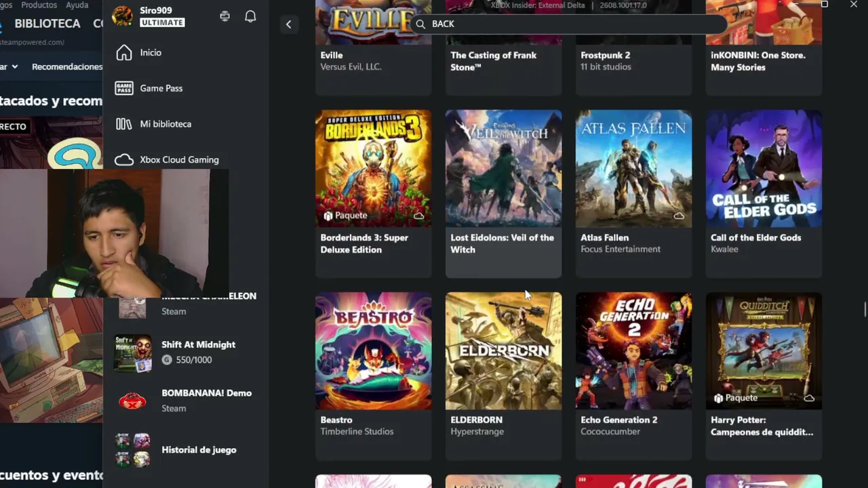Open inKONBINI: One Store. Many Stories
This screenshot has height=488, width=868.
click(x=757, y=61)
